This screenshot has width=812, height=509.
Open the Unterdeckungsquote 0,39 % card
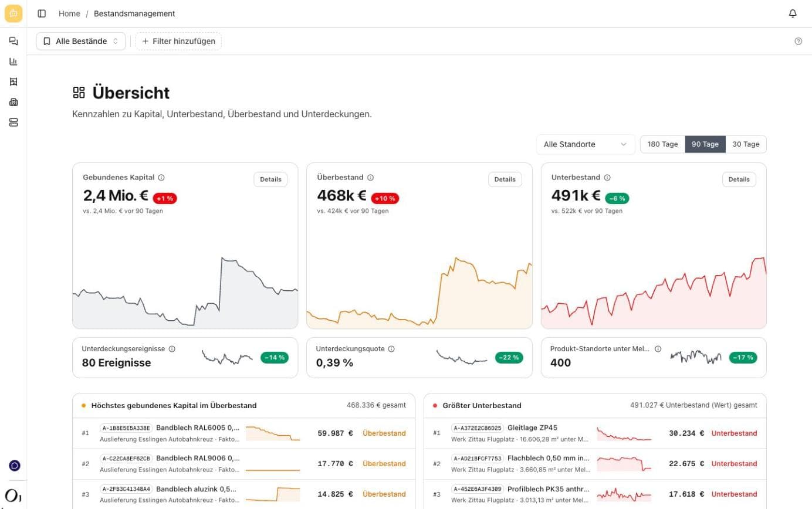pos(419,357)
